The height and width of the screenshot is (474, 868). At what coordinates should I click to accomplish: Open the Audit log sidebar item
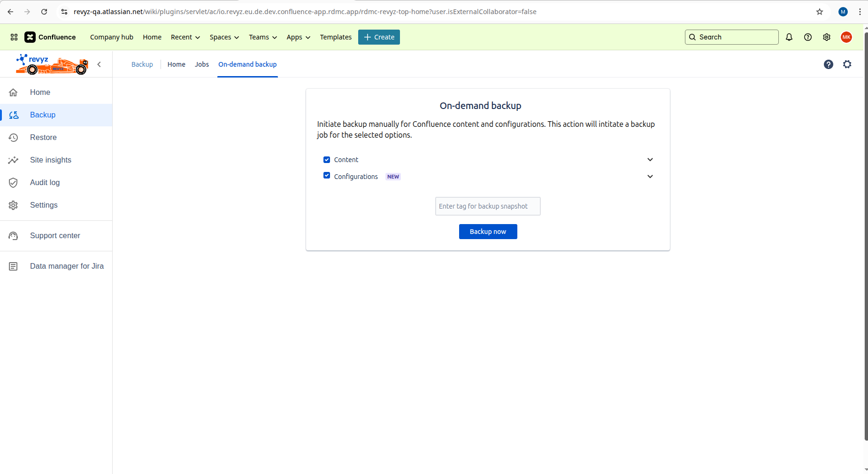point(45,182)
